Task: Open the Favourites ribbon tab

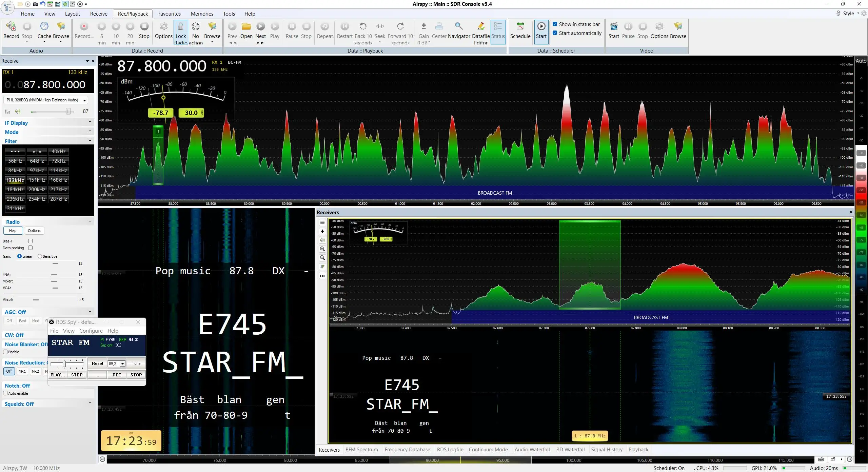Action: [x=169, y=14]
